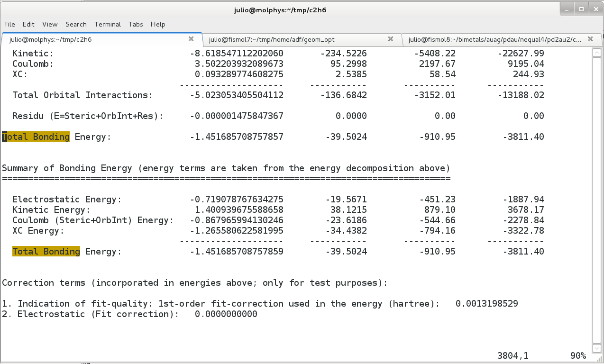Open the Help menu

tap(158, 24)
